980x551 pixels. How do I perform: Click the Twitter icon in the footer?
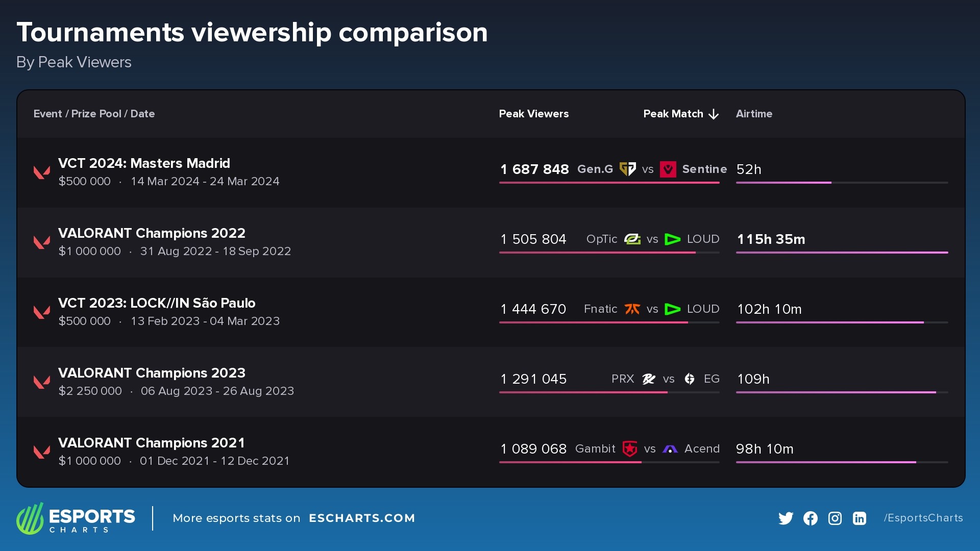(x=786, y=518)
